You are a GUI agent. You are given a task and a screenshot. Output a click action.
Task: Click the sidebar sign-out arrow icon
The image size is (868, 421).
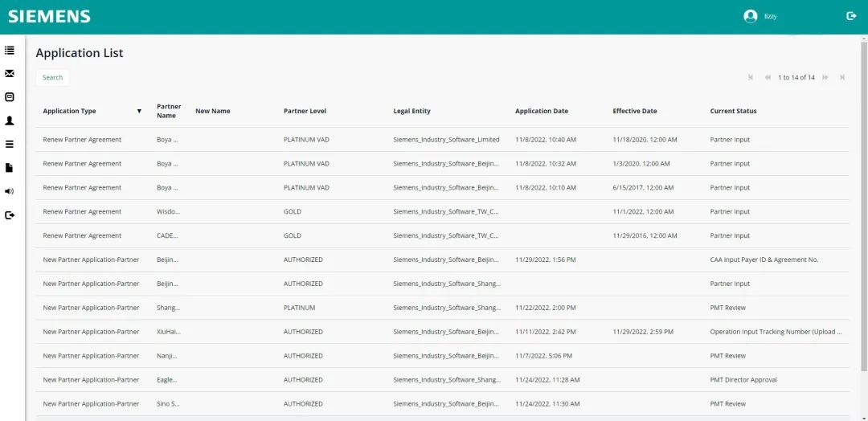coord(10,215)
